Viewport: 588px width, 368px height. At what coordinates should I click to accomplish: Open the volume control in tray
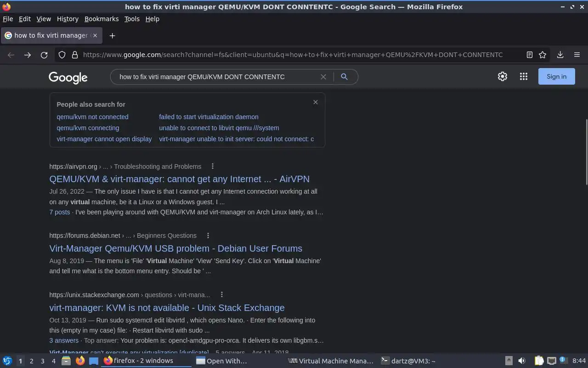coord(521,361)
